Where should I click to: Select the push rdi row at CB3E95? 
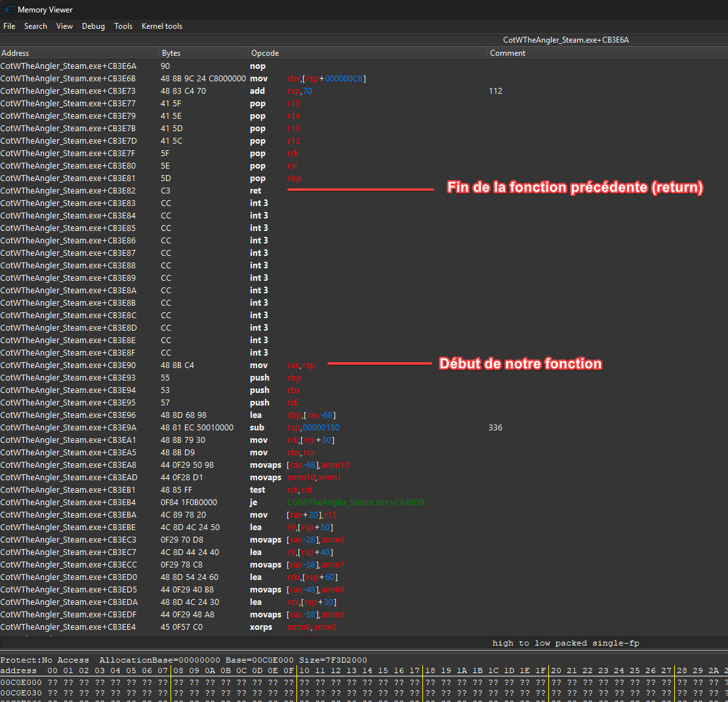tap(364, 402)
